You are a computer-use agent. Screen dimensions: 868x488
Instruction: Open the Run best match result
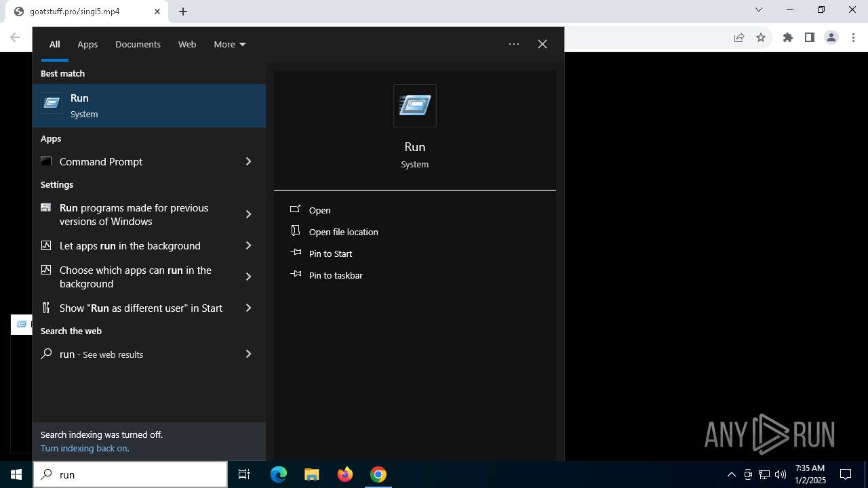click(149, 106)
